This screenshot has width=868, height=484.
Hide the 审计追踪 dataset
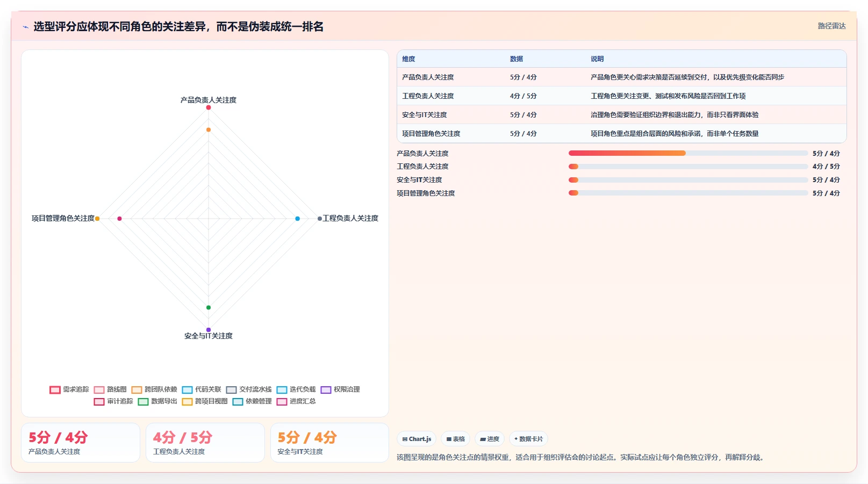(x=113, y=401)
